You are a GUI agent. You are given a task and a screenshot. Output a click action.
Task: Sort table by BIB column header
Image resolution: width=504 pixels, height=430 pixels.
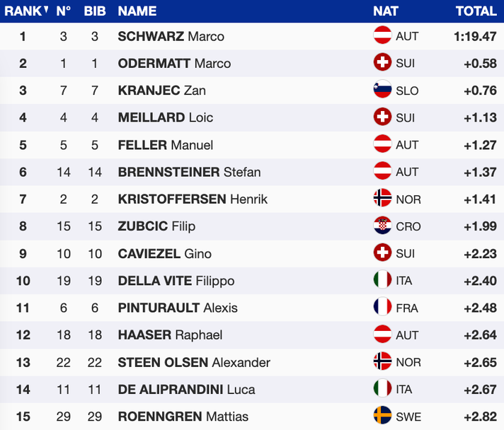click(95, 11)
